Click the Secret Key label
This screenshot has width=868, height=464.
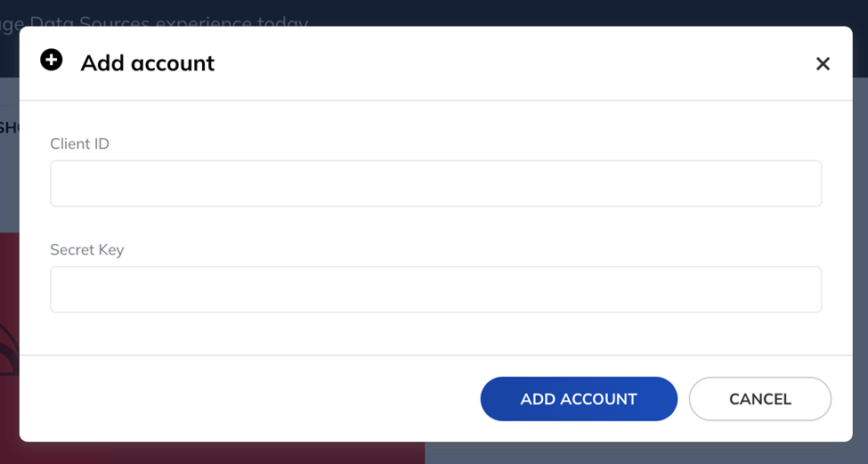point(87,250)
